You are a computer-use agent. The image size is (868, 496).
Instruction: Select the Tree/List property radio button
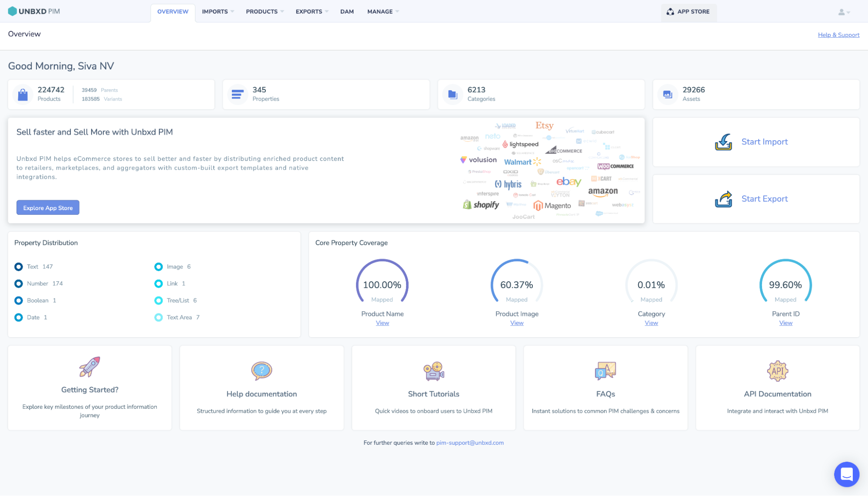[x=158, y=300]
